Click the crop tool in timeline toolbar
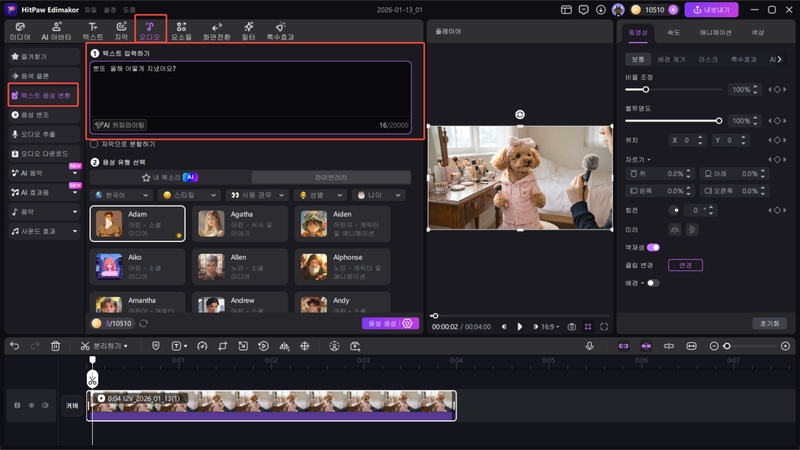Image resolution: width=800 pixels, height=450 pixels. point(223,346)
